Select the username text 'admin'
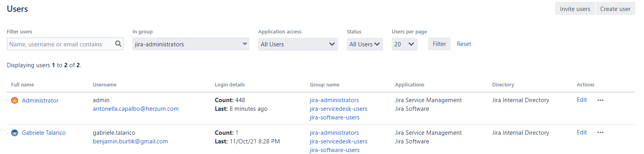This screenshot has height=154, width=644. tap(101, 100)
